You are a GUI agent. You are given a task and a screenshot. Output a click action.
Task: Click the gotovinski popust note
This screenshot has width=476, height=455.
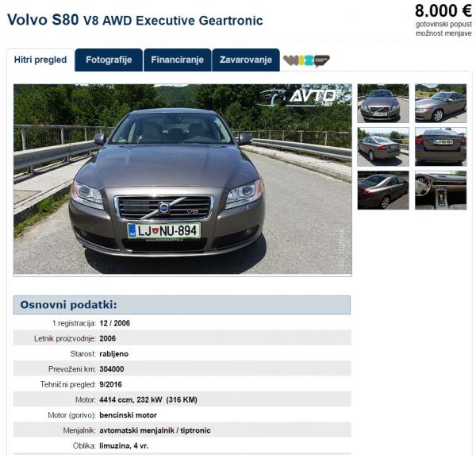(x=443, y=24)
